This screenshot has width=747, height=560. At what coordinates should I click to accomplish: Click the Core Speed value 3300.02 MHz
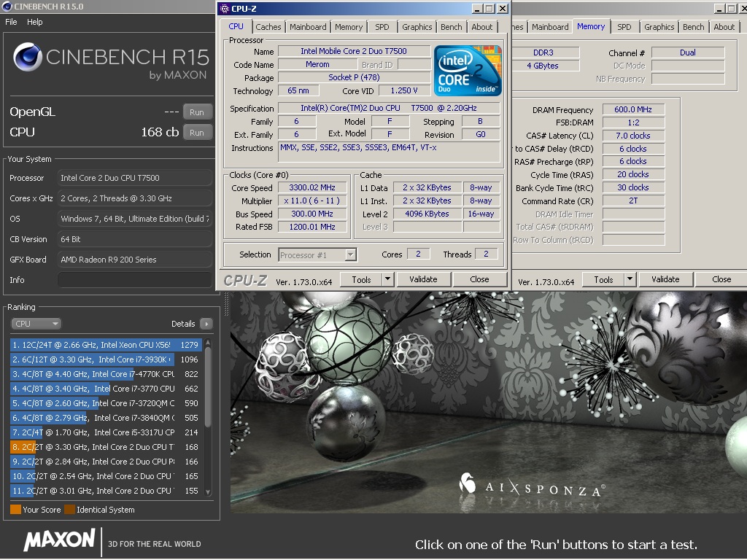coord(312,187)
